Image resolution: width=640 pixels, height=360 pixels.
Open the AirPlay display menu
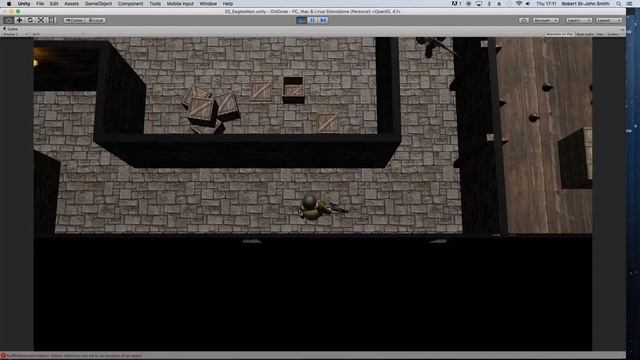pyautogui.click(x=479, y=4)
